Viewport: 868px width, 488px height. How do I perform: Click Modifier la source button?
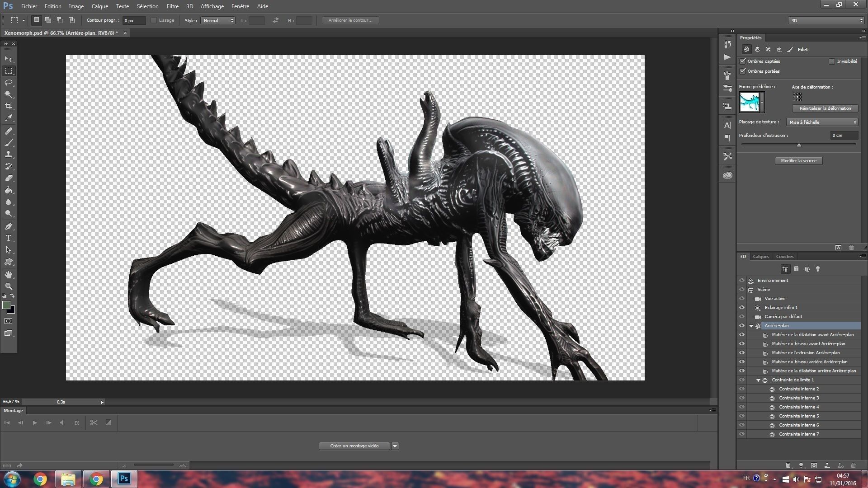(x=799, y=161)
